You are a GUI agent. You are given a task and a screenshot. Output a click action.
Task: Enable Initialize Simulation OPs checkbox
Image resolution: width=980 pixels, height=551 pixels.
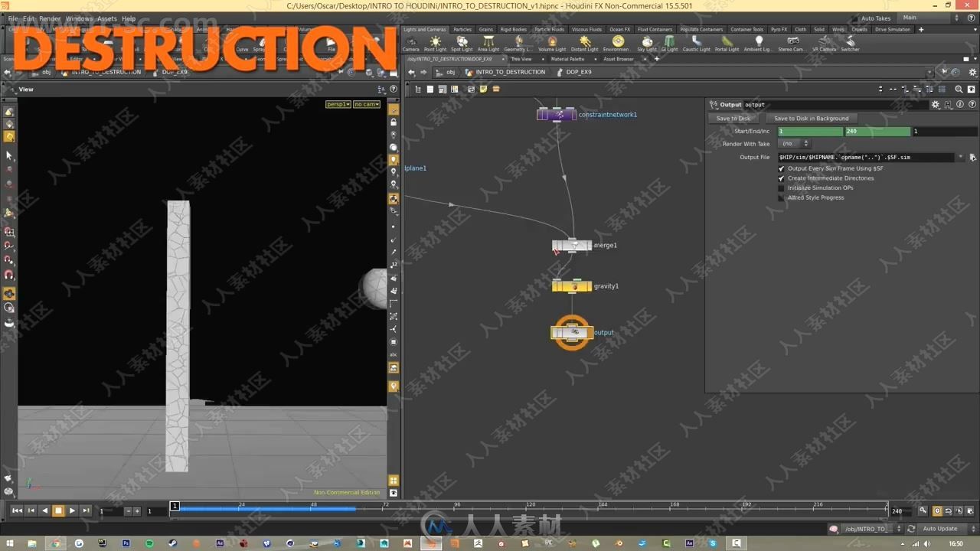tap(782, 187)
